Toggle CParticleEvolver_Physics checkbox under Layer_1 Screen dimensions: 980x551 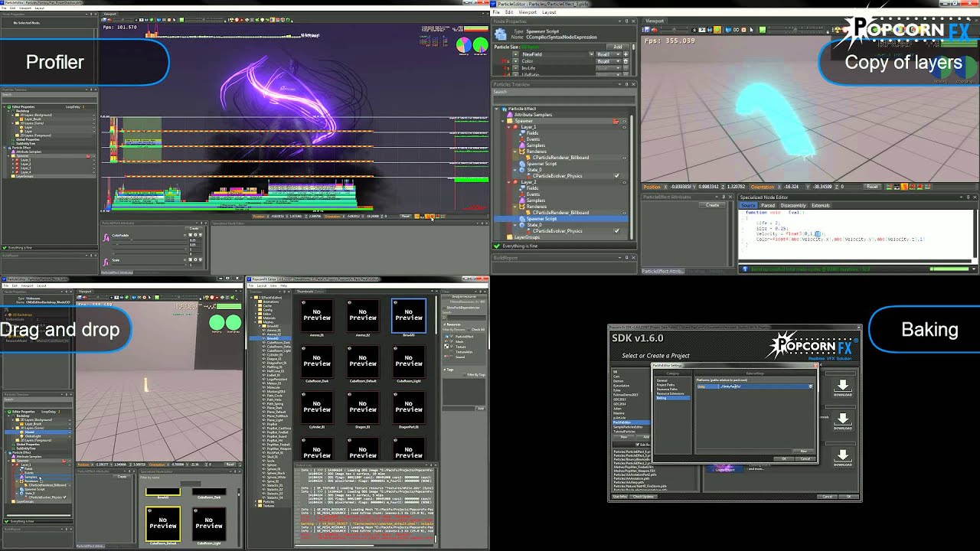[617, 175]
